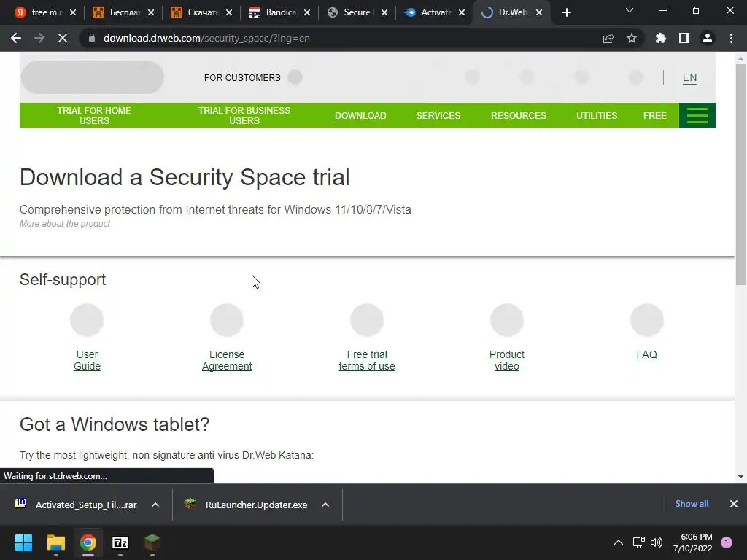The height and width of the screenshot is (560, 747).
Task: Open the Utilities menu item
Action: (x=597, y=116)
